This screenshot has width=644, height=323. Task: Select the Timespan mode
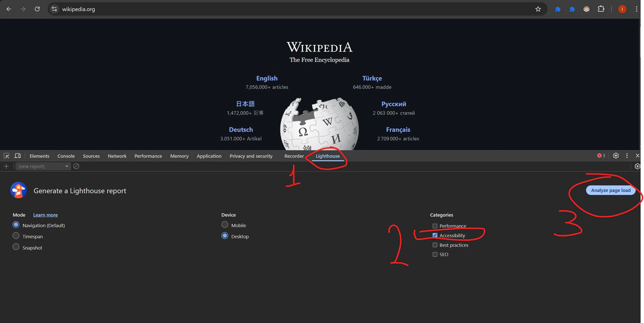(16, 236)
